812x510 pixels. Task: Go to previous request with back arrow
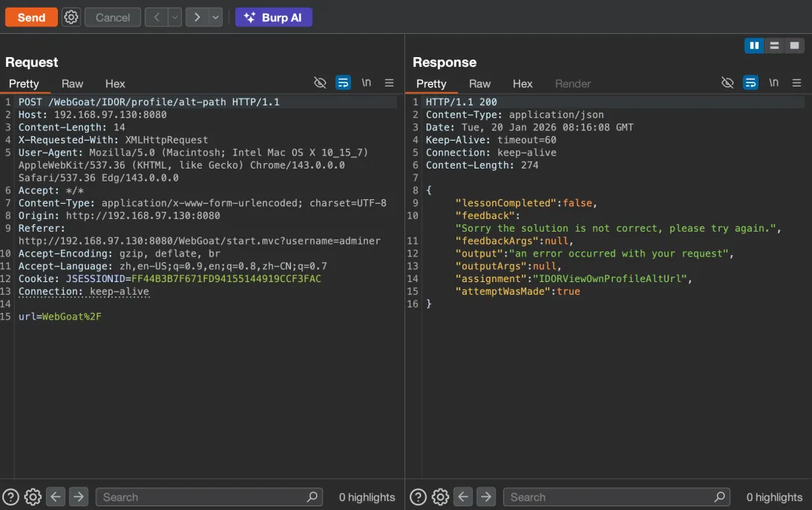pyautogui.click(x=156, y=17)
